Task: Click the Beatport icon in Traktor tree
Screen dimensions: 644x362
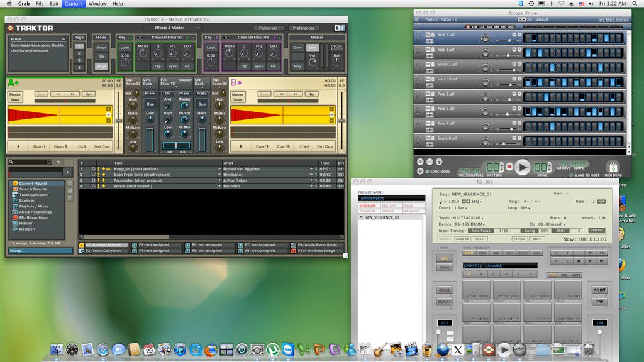Action: click(15, 229)
